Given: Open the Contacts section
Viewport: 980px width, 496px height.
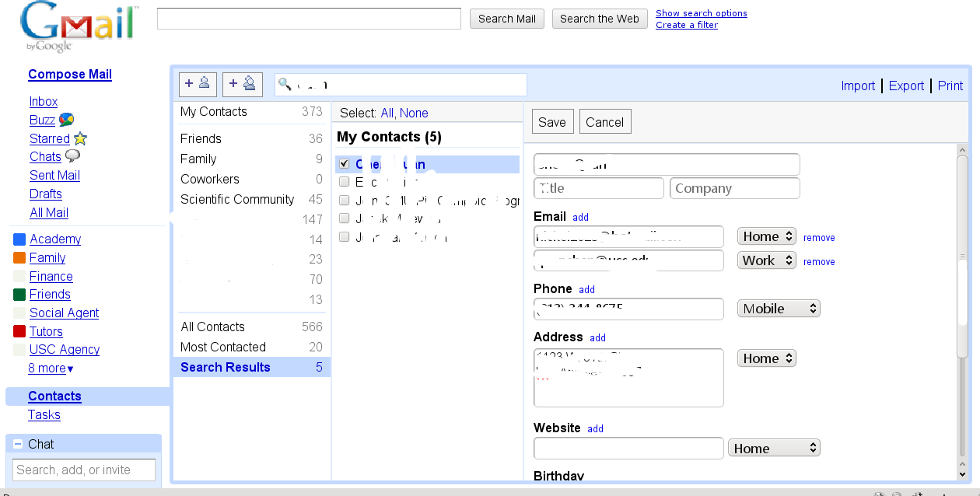Looking at the screenshot, I should [x=54, y=396].
